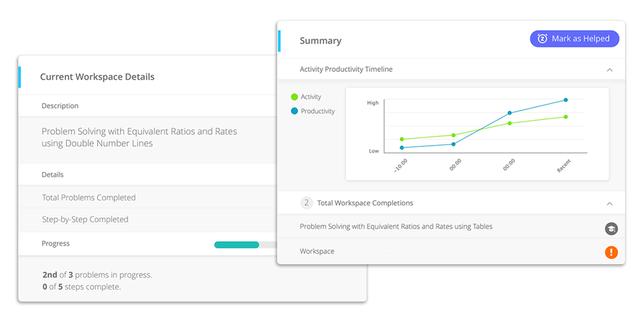
Task: Open Problem Solving with Equivalent Ratios using Tables
Action: tap(396, 226)
